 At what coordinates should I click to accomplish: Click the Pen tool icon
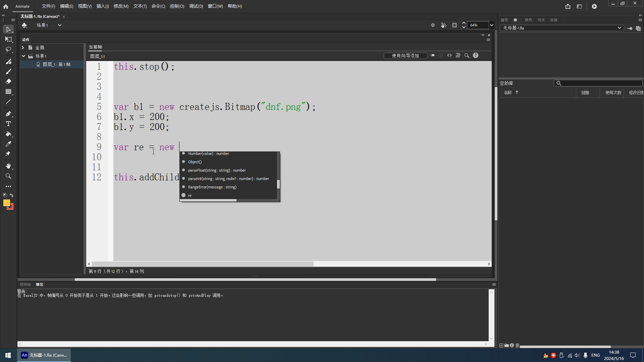pos(8,114)
